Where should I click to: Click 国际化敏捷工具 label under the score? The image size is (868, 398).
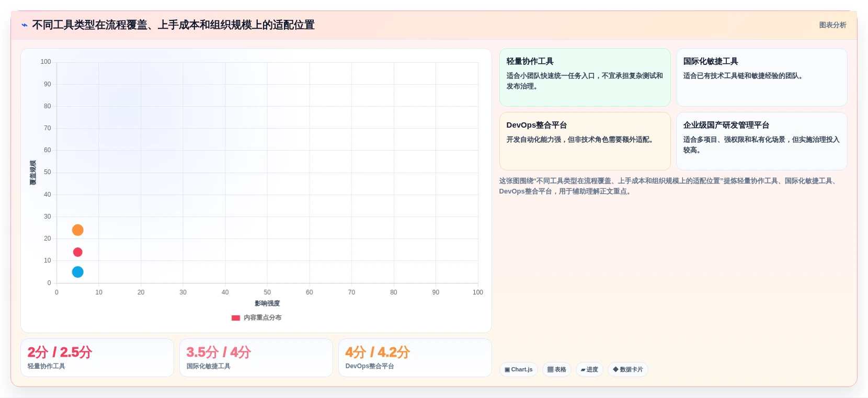coord(208,366)
